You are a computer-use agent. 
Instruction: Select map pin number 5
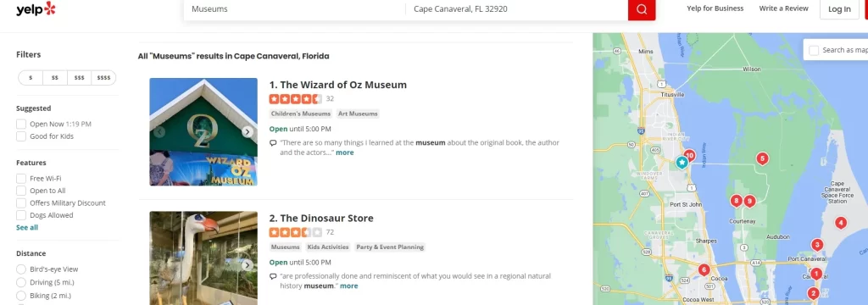click(x=762, y=159)
